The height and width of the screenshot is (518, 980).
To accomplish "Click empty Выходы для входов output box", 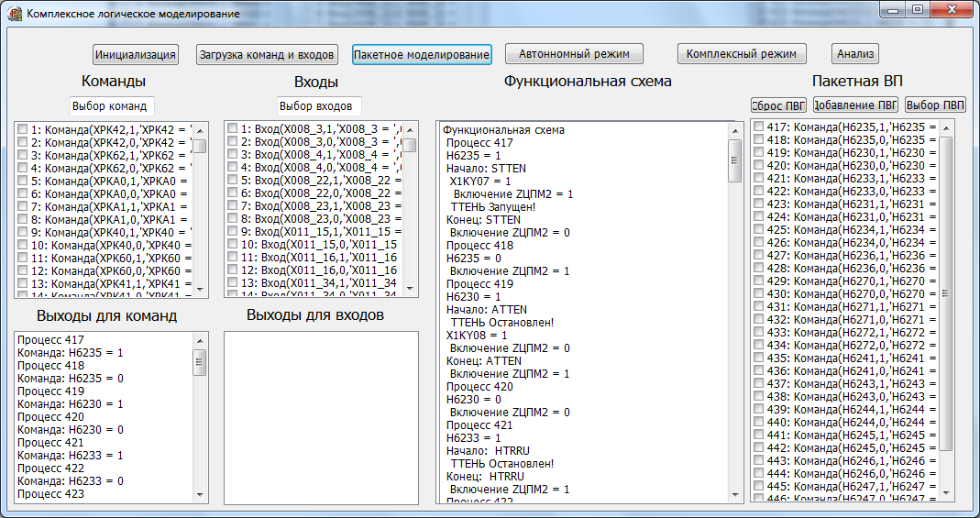I will 321,417.
